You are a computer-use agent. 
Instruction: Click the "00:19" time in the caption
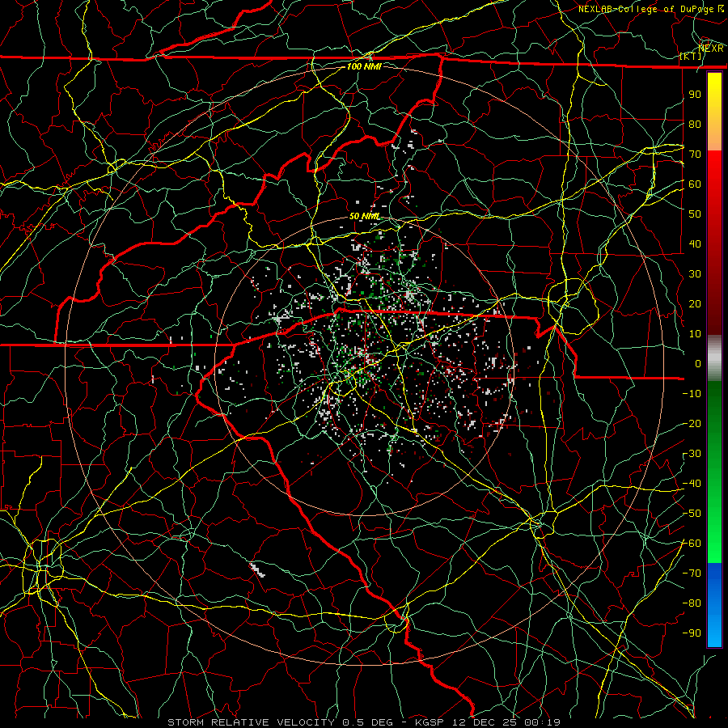pos(543,722)
